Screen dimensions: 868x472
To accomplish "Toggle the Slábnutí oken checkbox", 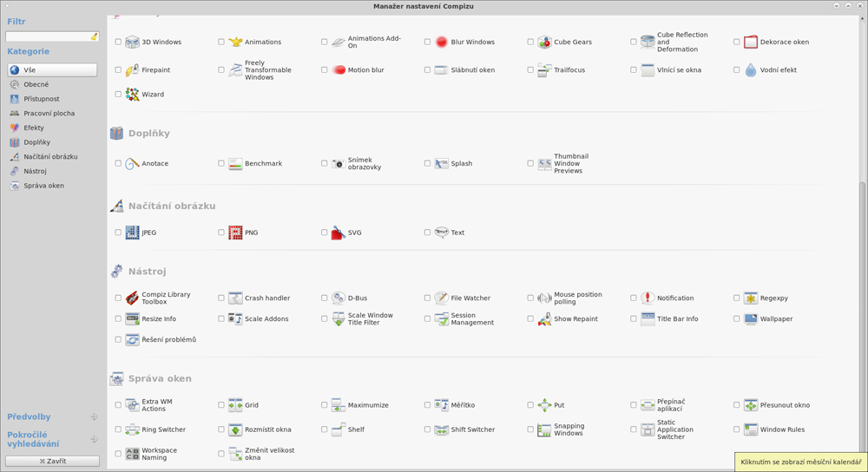I will pos(427,70).
